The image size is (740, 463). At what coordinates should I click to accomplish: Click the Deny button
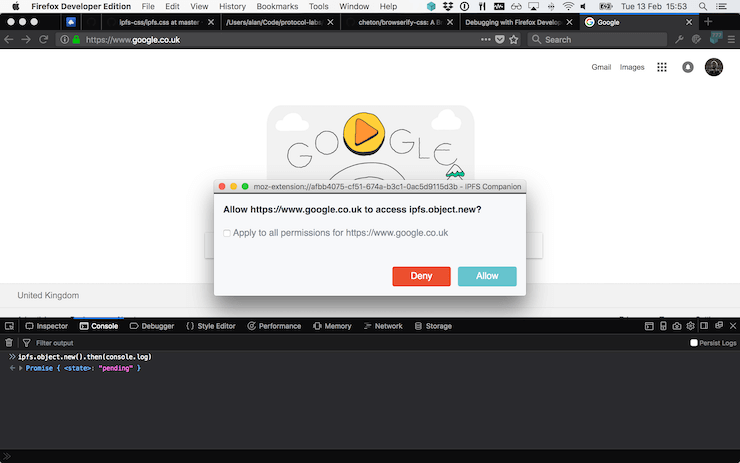tap(421, 276)
